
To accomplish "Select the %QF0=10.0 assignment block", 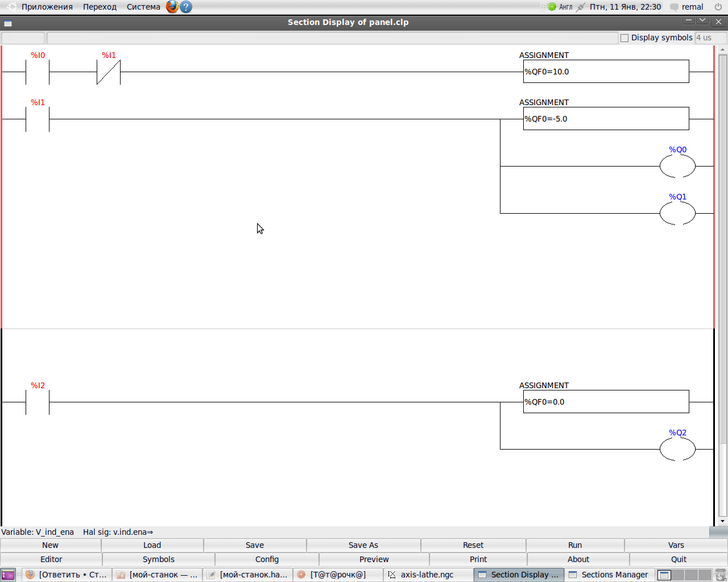I will pos(606,72).
